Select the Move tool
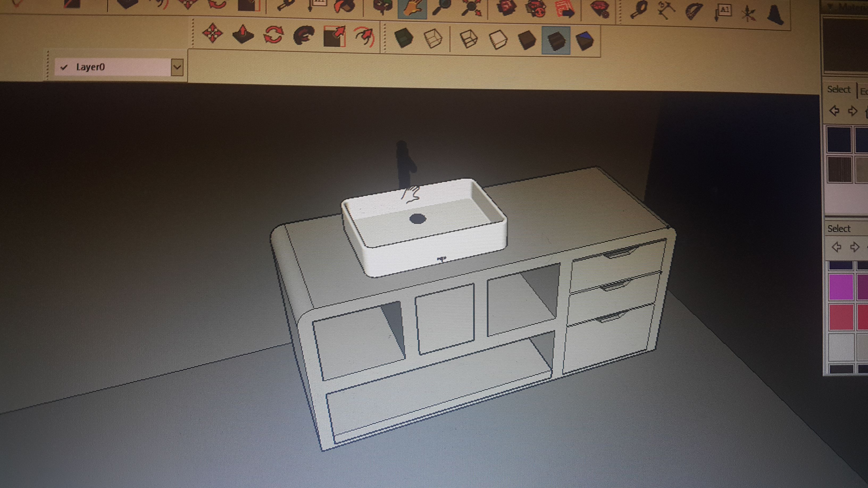The width and height of the screenshot is (868, 488). [x=213, y=33]
